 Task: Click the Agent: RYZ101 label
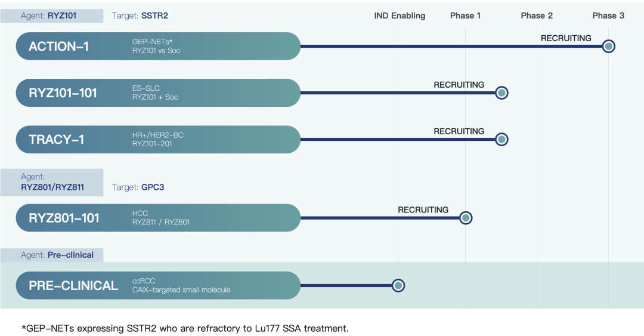(52, 16)
